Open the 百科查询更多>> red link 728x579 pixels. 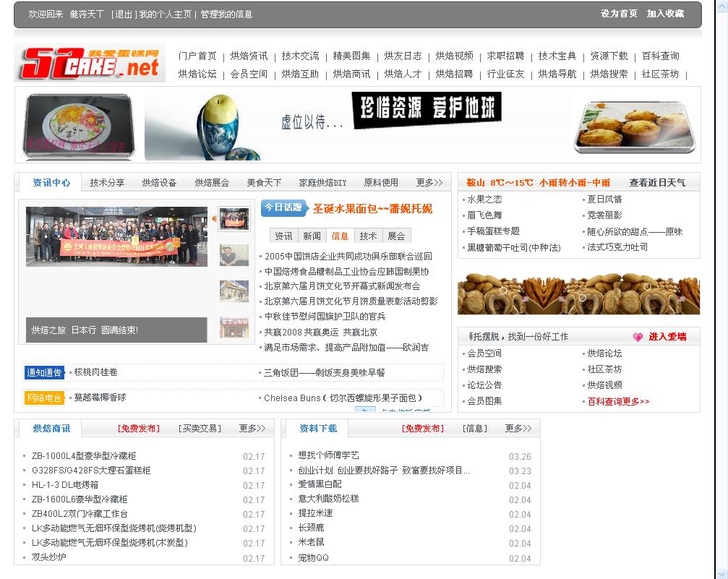click(618, 401)
